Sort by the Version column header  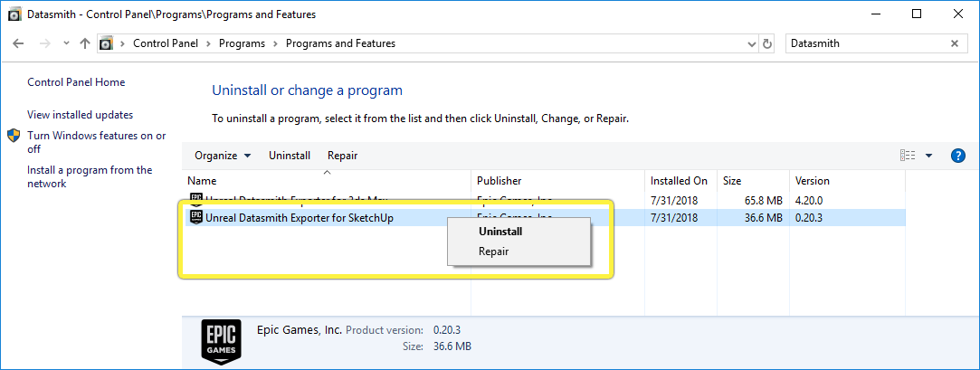click(x=812, y=181)
